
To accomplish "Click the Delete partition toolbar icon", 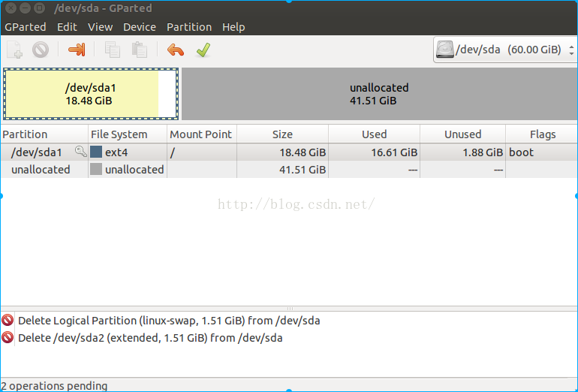I will pyautogui.click(x=41, y=50).
